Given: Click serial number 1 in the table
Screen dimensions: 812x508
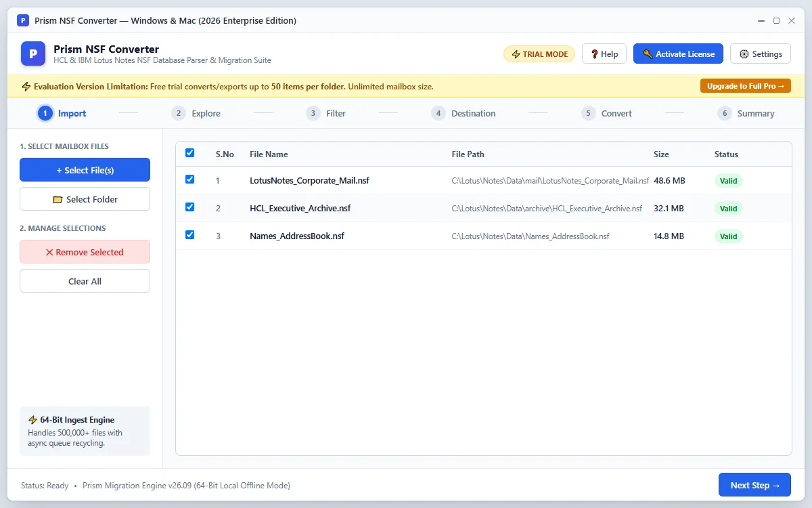Looking at the screenshot, I should (x=218, y=181).
